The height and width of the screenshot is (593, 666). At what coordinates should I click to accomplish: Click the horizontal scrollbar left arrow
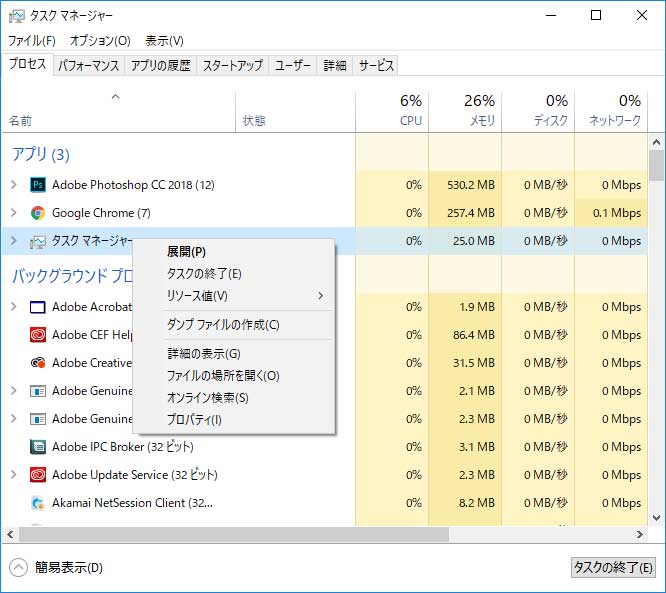point(11,534)
